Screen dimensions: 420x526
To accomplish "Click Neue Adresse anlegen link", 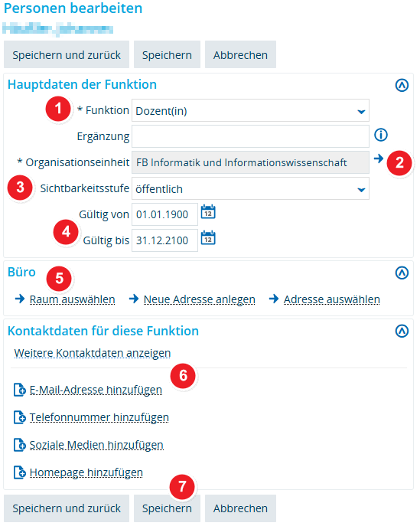I will click(x=199, y=299).
